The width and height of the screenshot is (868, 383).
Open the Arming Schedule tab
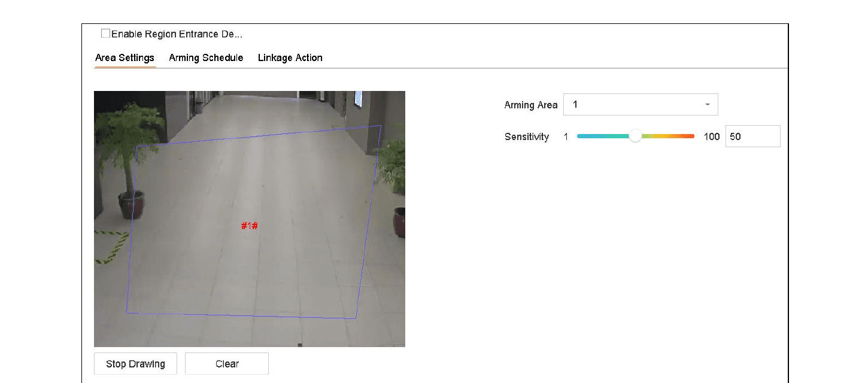[206, 58]
